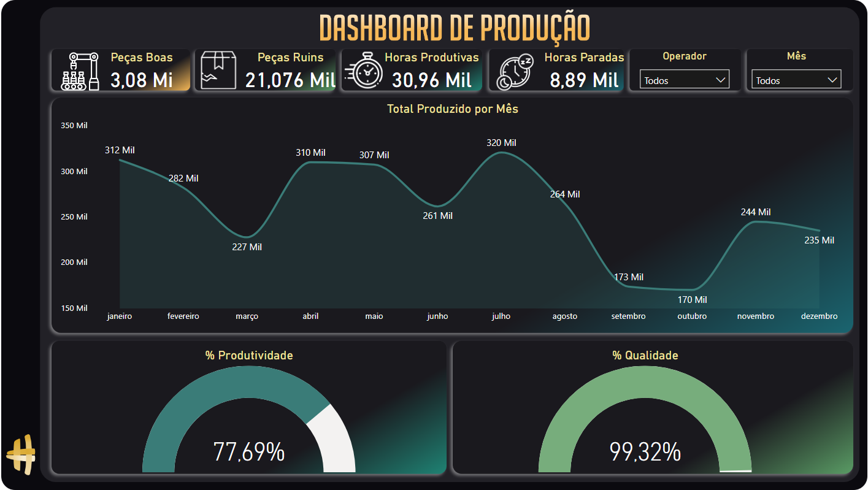Click the Horas Produtivas label
The image size is (868, 490).
tap(432, 58)
